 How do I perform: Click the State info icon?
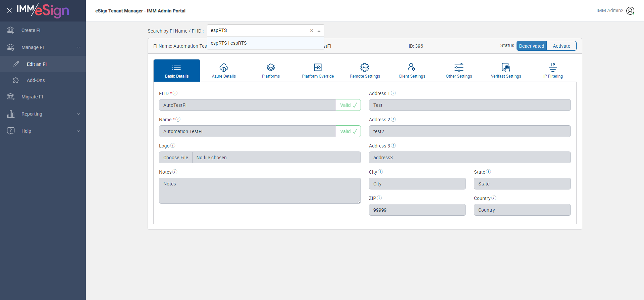pyautogui.click(x=488, y=172)
